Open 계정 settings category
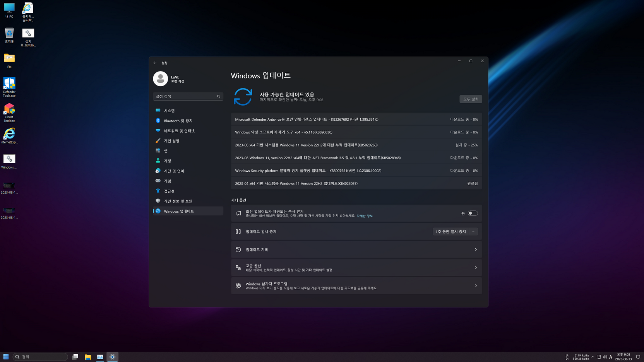This screenshot has width=644, height=362. pos(188,161)
